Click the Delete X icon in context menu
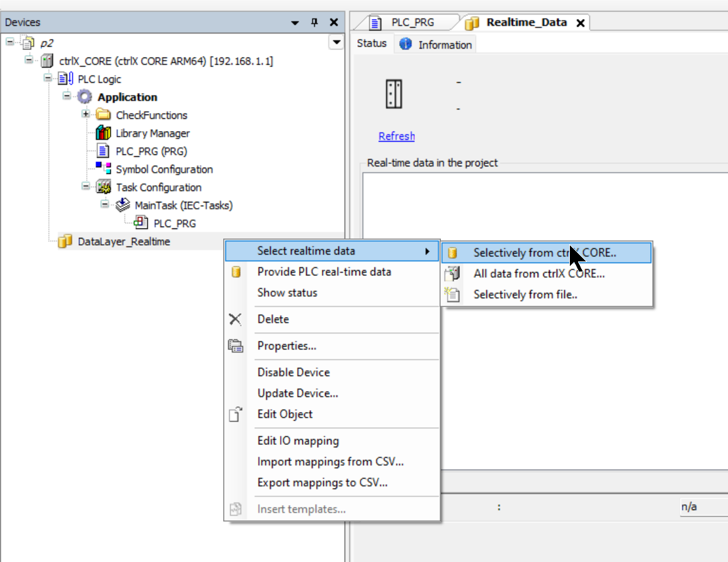The width and height of the screenshot is (728, 562). (235, 319)
